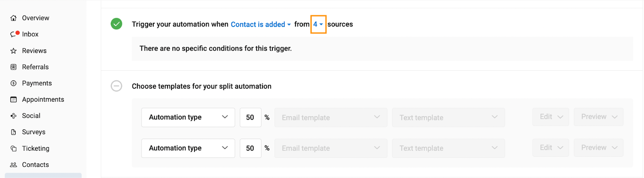Open the second Automation type dropdown
The height and width of the screenshot is (178, 644).
click(188, 148)
